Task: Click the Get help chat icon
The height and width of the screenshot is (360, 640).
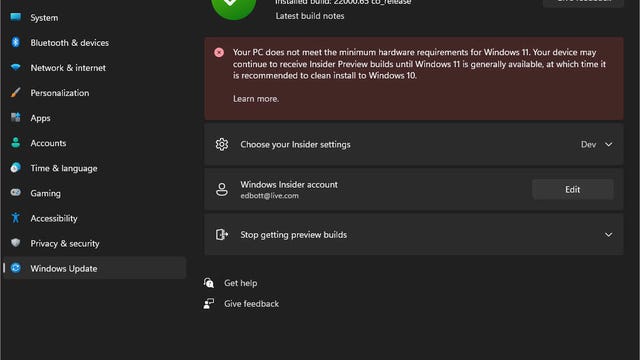Action: pyautogui.click(x=209, y=282)
